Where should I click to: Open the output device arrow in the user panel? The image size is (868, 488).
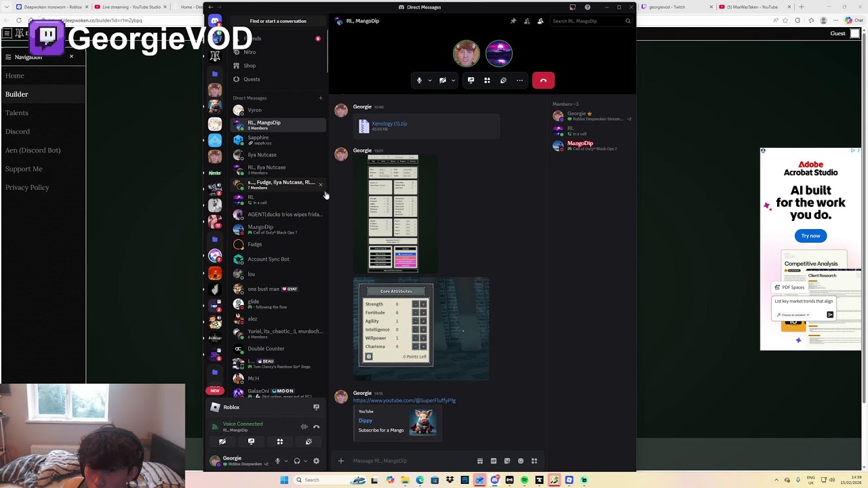[305, 461]
